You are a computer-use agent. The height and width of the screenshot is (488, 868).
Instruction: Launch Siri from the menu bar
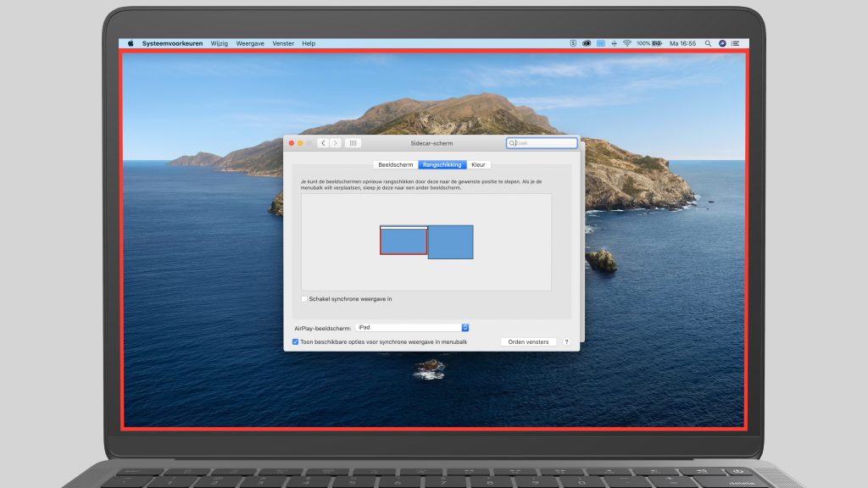pos(722,43)
